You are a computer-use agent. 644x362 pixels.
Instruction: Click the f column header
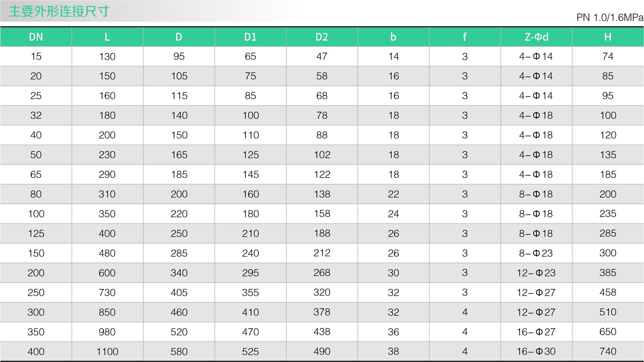[x=465, y=37]
